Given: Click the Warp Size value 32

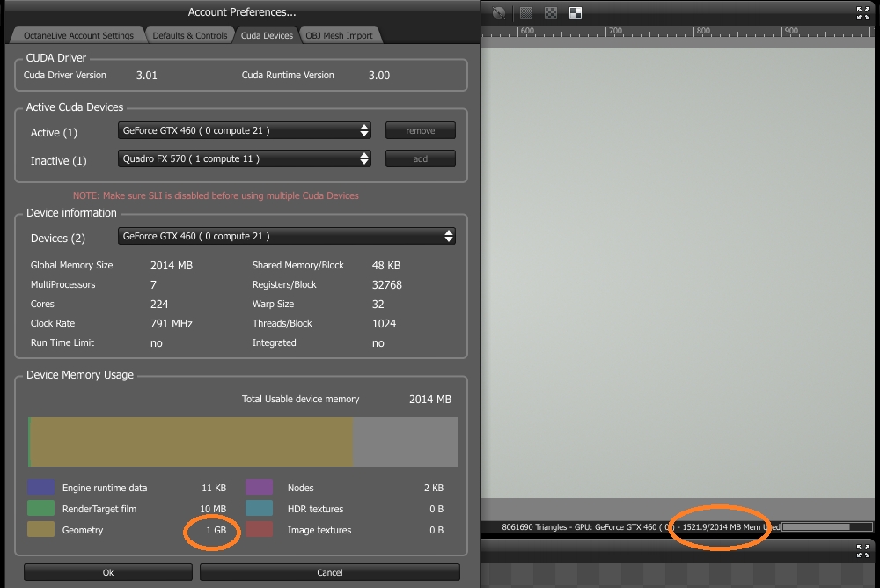Looking at the screenshot, I should [x=378, y=304].
